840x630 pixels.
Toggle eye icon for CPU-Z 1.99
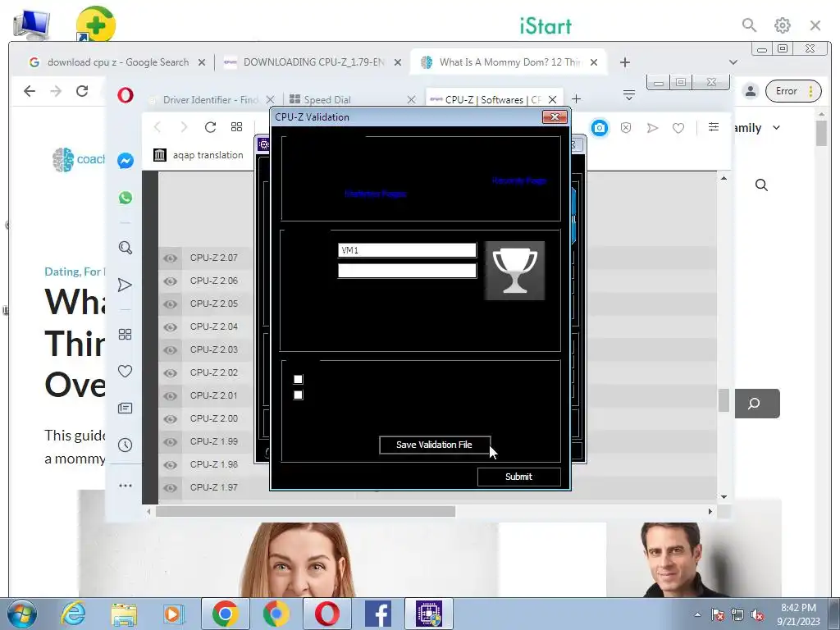(171, 442)
